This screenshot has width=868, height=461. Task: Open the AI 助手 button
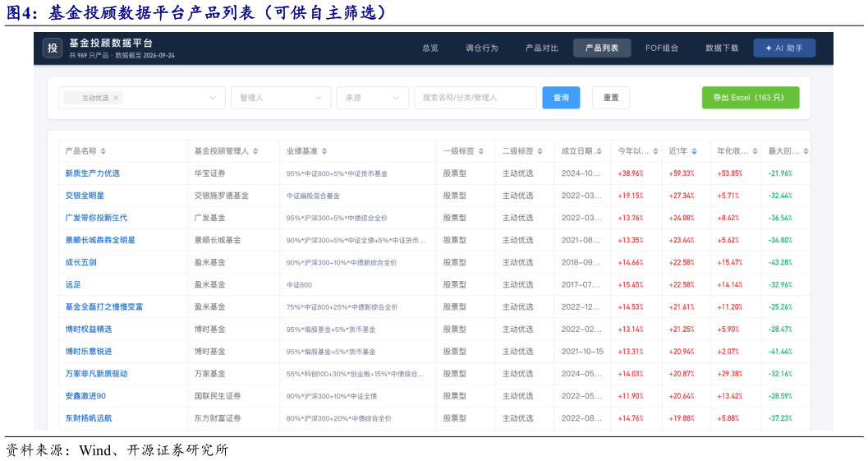[x=784, y=48]
